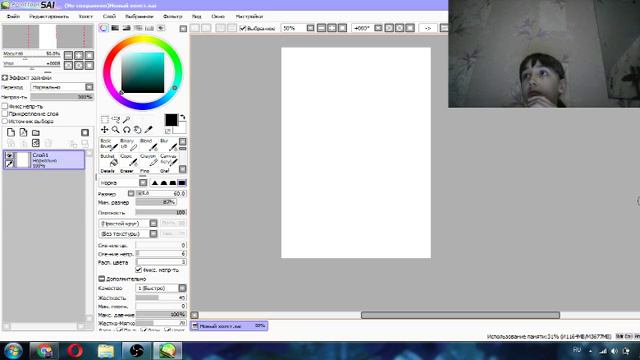Choose the Binary brush tool
640x360 pixels.
click(x=129, y=144)
